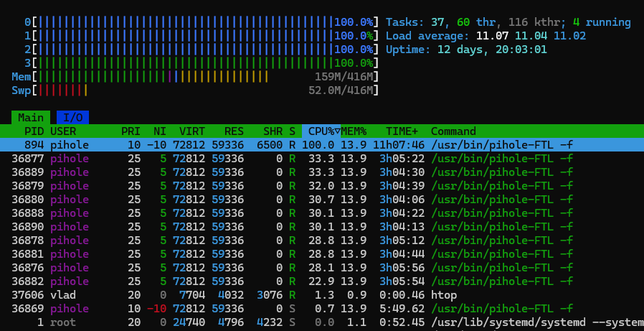Click the 159M/416M memory value
644x331 pixels.
(x=344, y=77)
